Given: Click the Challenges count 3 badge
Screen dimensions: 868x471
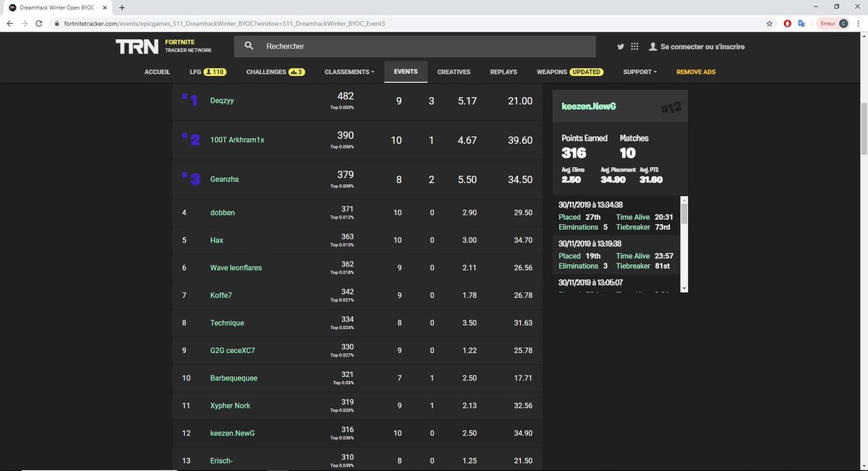Looking at the screenshot, I should tap(297, 72).
